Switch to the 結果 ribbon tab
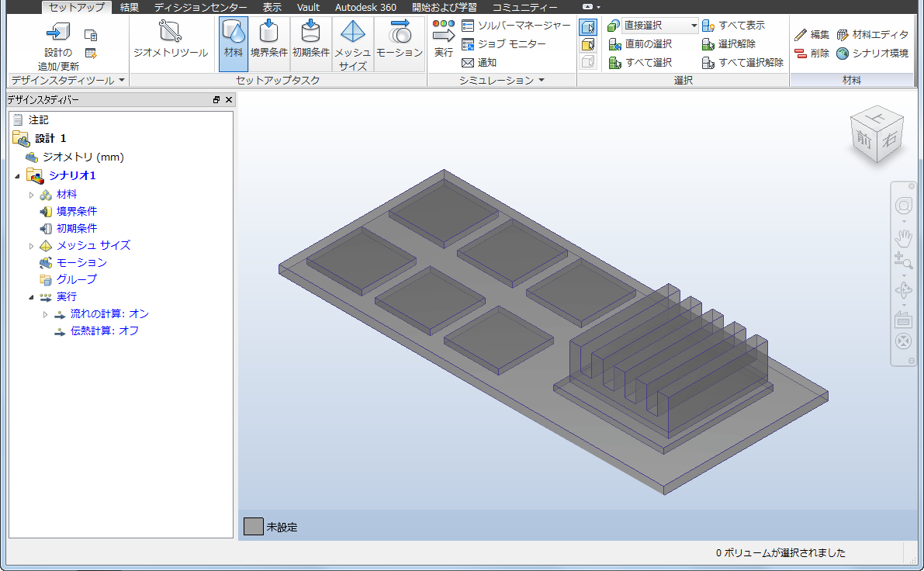924x571 pixels. (x=130, y=7)
